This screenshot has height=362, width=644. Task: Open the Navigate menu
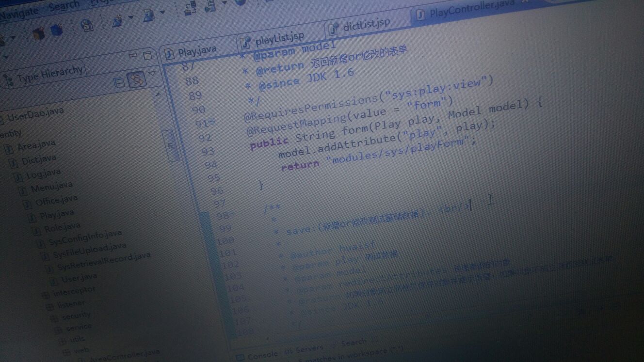pos(18,12)
